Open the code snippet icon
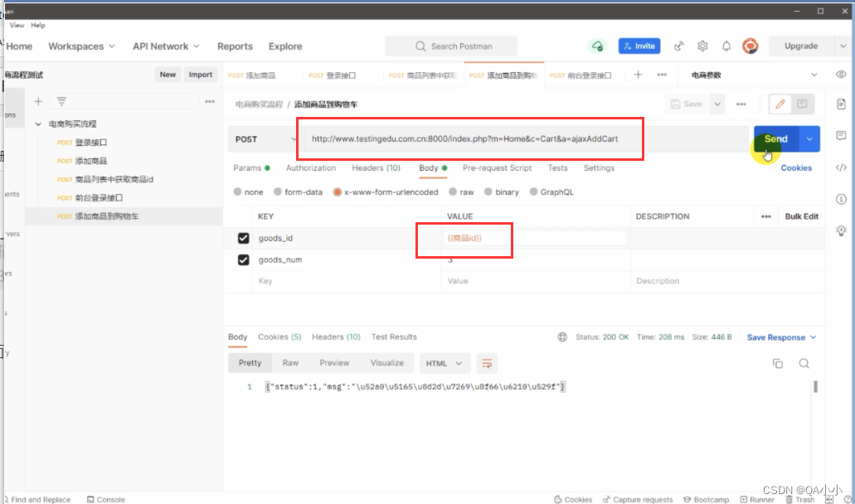Screen dimensions: 855x504 841,167
